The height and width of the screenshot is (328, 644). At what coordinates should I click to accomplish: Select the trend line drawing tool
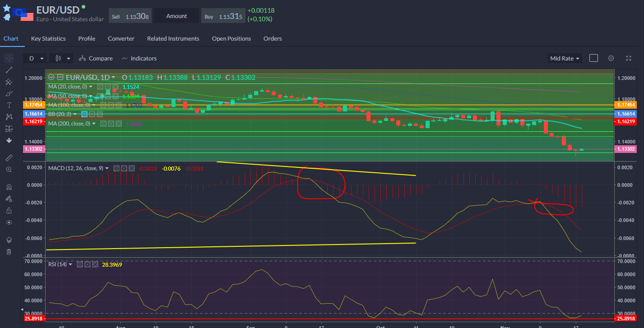[x=9, y=69]
